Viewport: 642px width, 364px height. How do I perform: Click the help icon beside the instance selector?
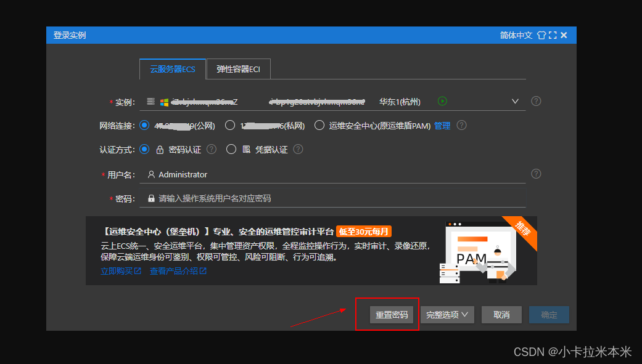535,100
